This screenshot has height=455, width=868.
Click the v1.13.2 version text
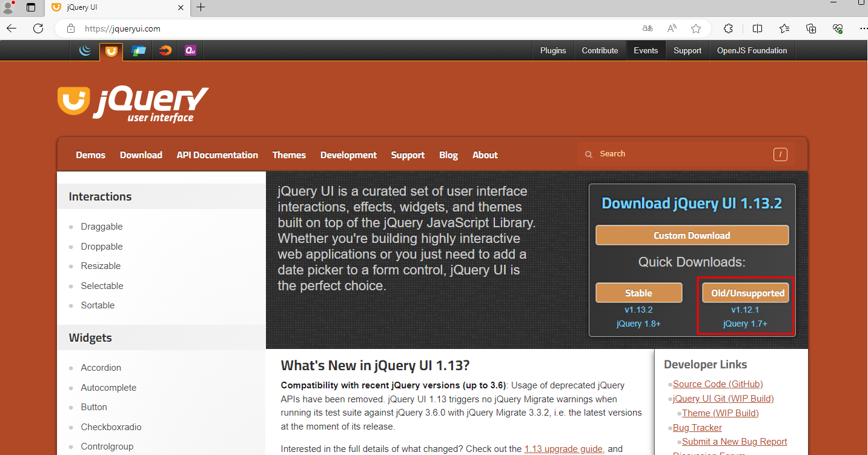pyautogui.click(x=638, y=310)
